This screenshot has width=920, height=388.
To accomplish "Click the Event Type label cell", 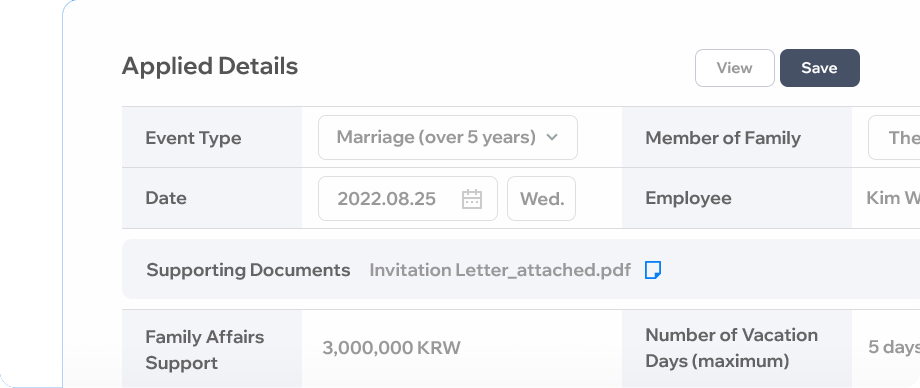I will 212,137.
